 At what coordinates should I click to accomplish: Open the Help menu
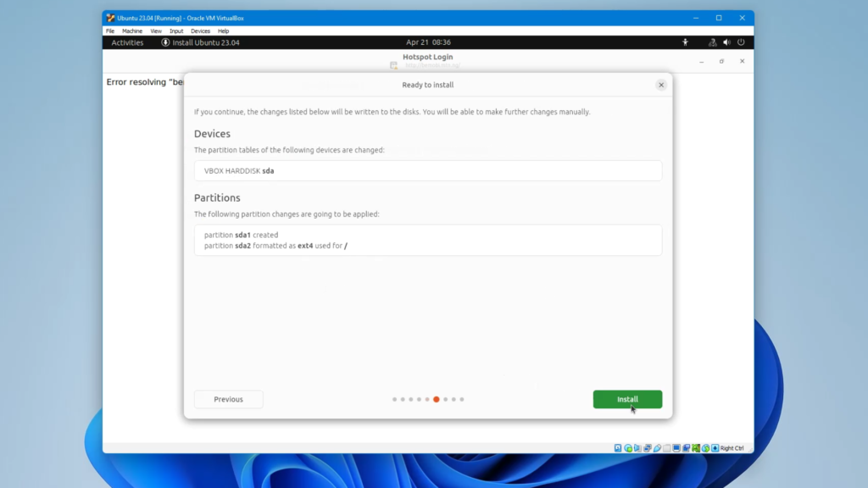pyautogui.click(x=224, y=31)
